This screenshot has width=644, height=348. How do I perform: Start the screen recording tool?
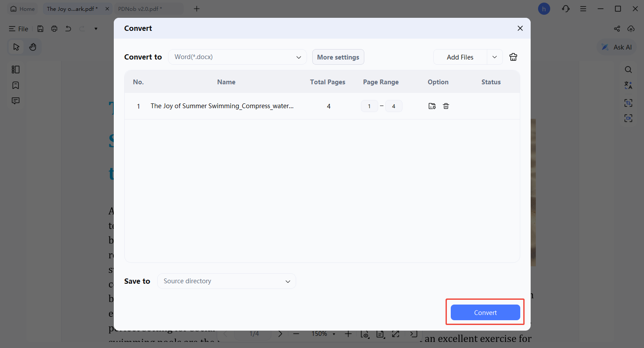[628, 118]
